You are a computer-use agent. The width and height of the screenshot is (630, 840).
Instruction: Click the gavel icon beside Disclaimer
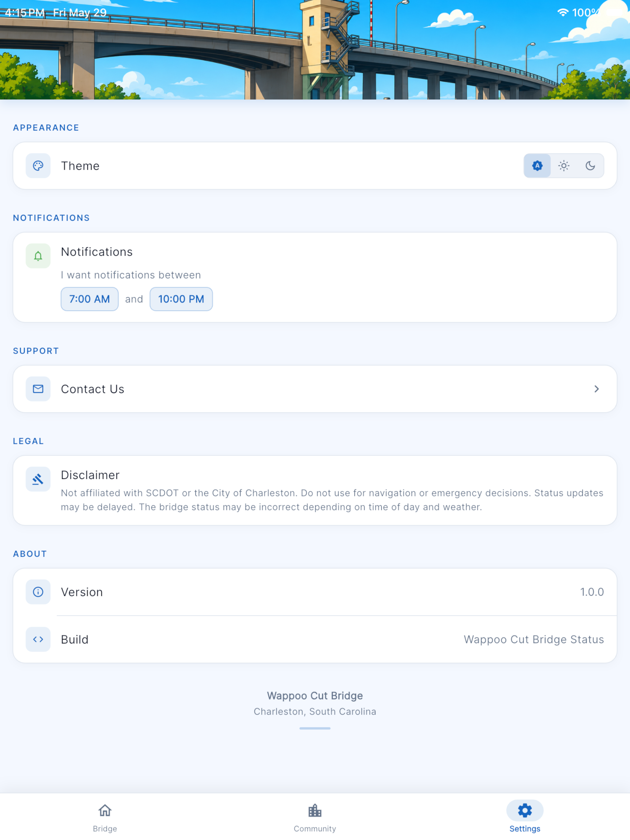coord(38,479)
